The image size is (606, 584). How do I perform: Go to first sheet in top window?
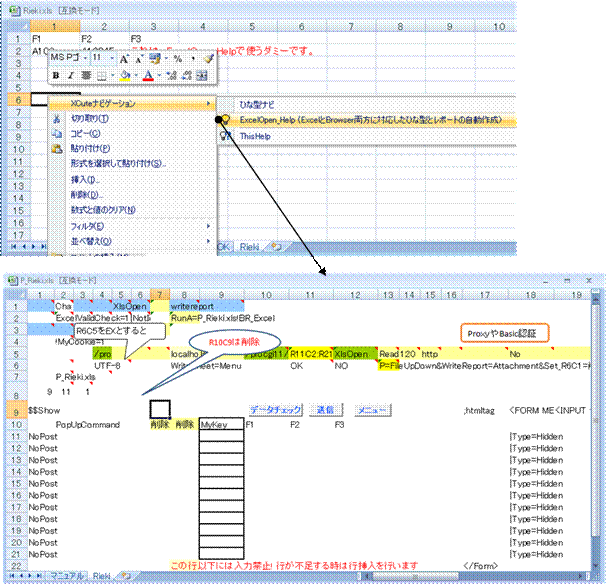14,246
